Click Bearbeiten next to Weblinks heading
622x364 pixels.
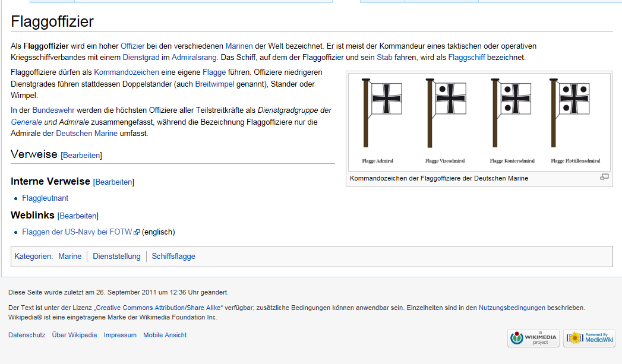tap(78, 216)
